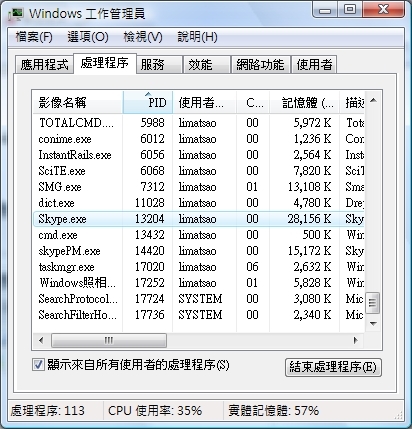Open the 選項(O) menu
Screen dimensions: 412x429
pos(88,37)
